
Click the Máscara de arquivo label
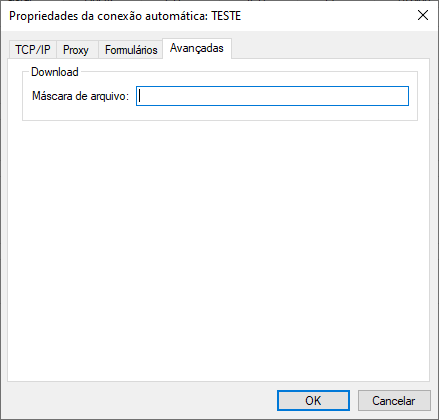(x=80, y=96)
